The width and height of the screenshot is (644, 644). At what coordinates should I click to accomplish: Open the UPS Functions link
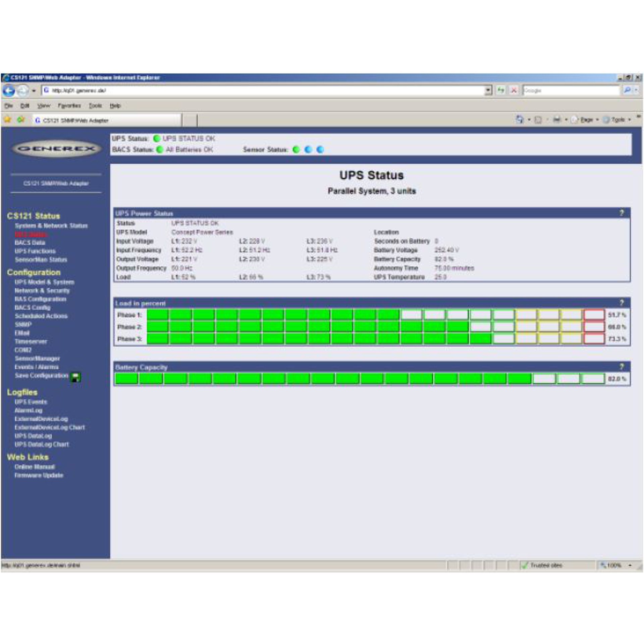(35, 251)
